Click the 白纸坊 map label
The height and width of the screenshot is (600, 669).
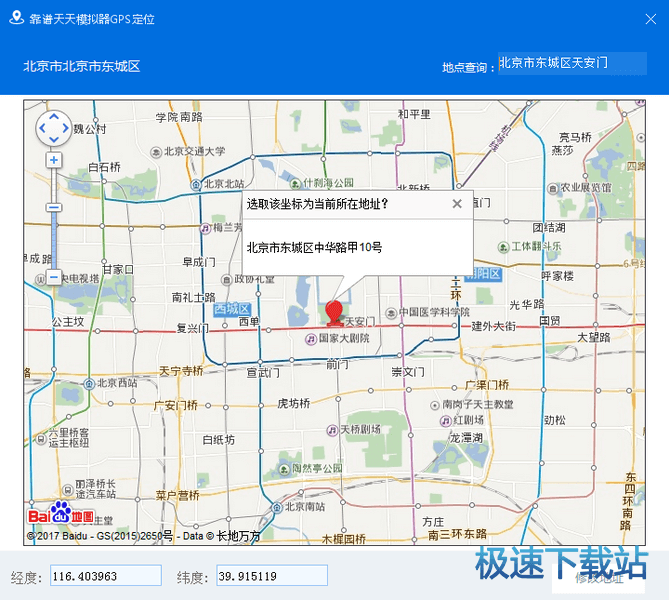[x=218, y=440]
